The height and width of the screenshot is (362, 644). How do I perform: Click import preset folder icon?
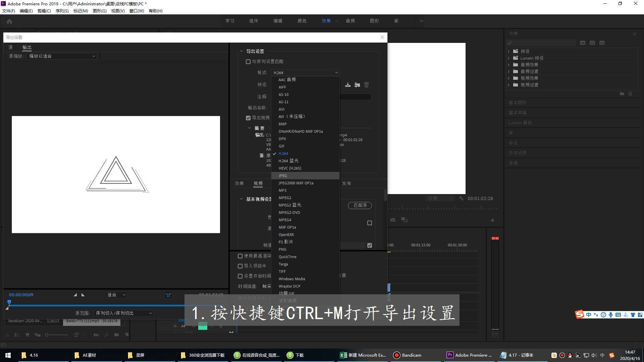[357, 85]
